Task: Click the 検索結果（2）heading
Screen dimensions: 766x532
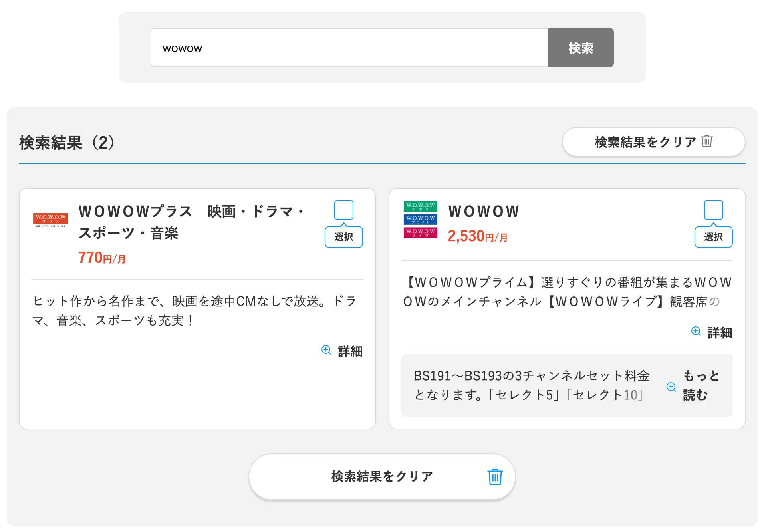Action: pyautogui.click(x=67, y=143)
